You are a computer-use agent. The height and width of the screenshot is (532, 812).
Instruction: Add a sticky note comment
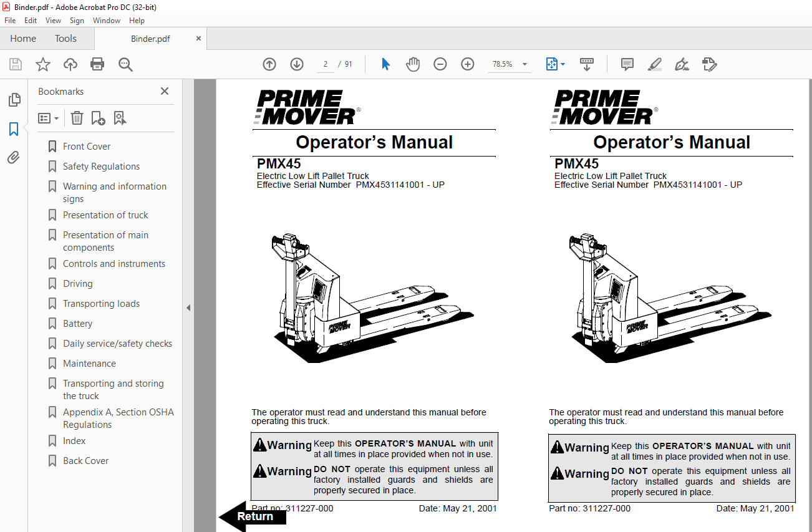(627, 64)
